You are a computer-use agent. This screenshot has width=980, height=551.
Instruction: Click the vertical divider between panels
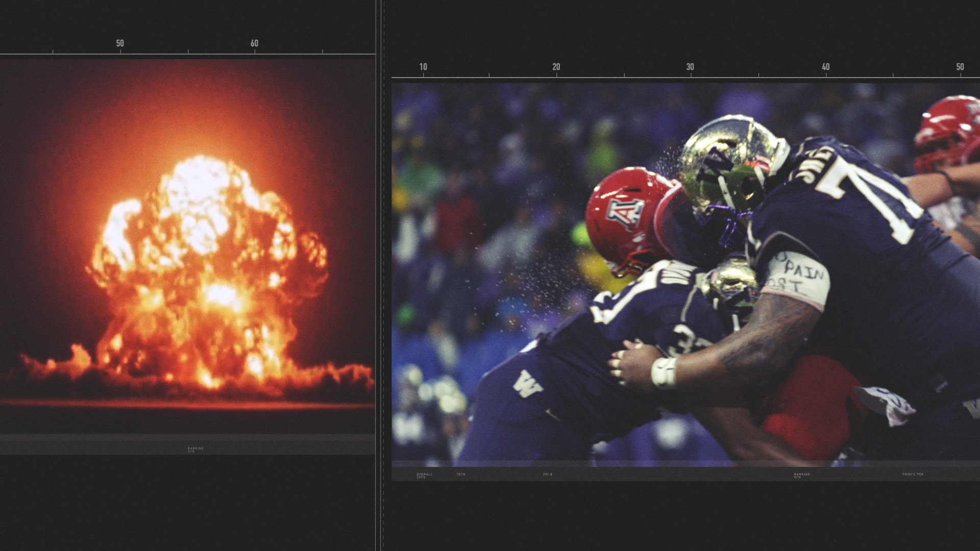(x=382, y=275)
